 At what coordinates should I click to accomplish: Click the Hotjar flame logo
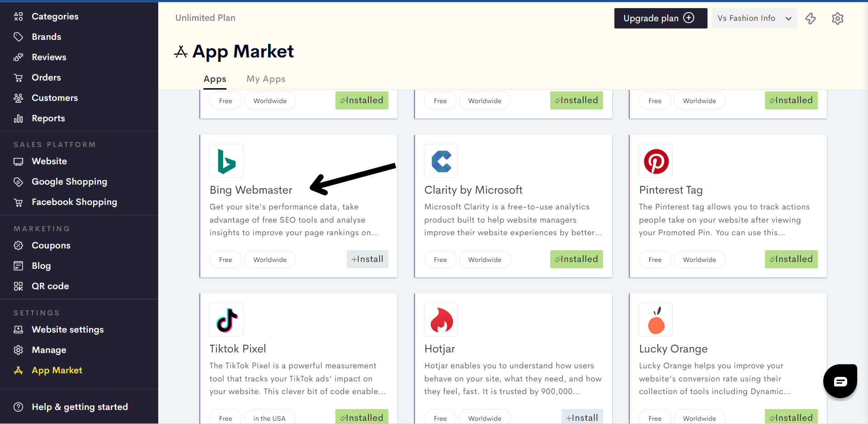point(441,320)
